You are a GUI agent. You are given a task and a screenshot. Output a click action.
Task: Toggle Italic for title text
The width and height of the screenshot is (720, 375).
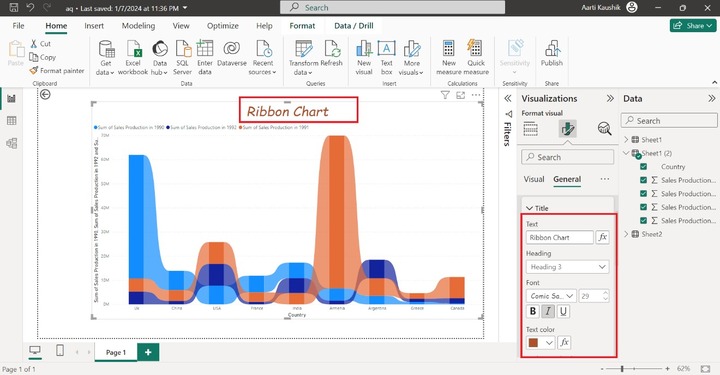[x=548, y=311]
